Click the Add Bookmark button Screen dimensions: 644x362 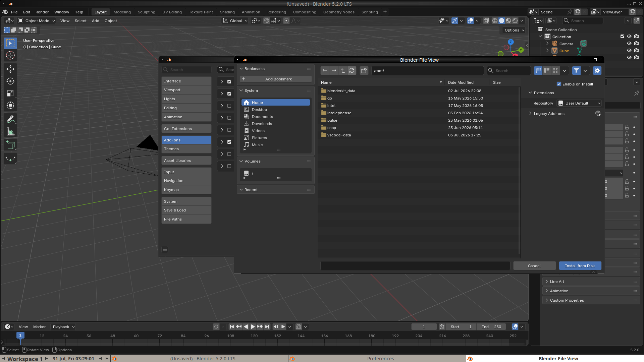click(x=276, y=79)
